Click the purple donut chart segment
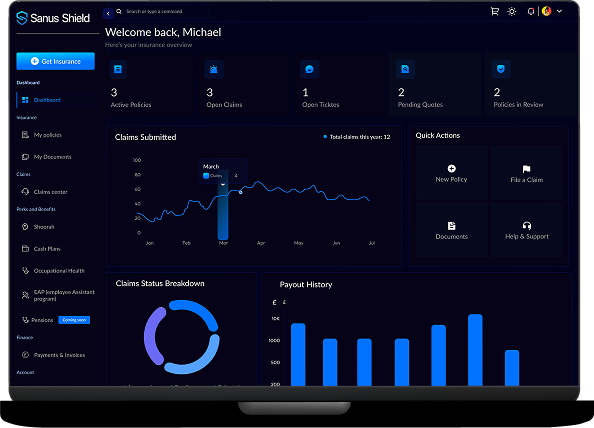Image resolution: width=594 pixels, height=428 pixels. (x=152, y=336)
